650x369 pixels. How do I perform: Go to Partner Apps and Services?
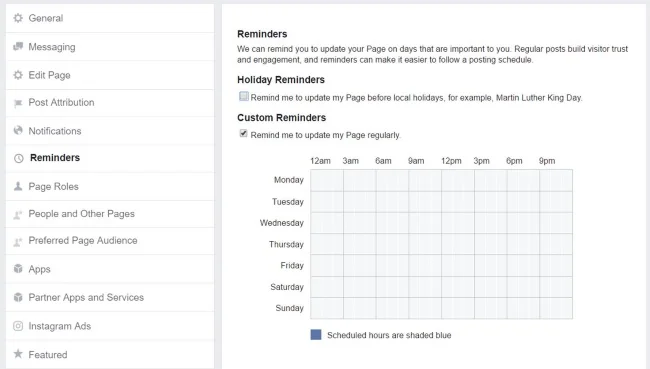tap(110, 297)
